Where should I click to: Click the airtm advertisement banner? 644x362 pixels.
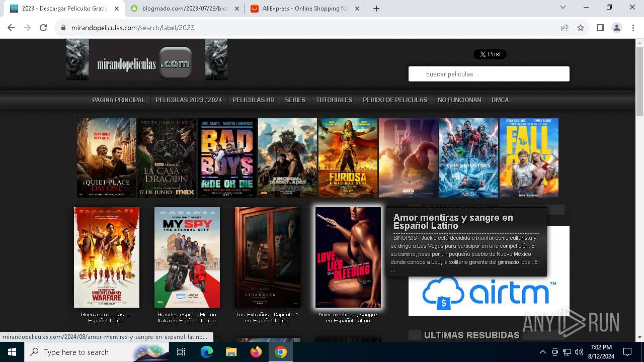click(489, 296)
